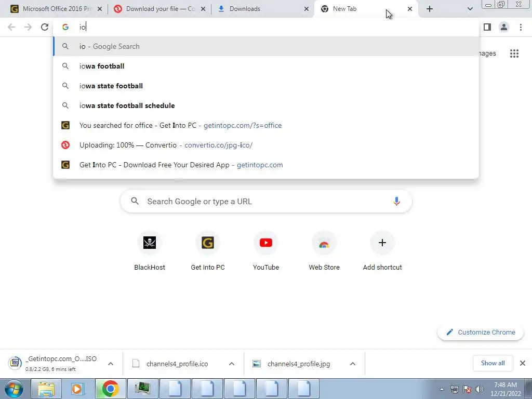Open a new tab with the plus button
The height and width of the screenshot is (399, 532).
tap(430, 9)
